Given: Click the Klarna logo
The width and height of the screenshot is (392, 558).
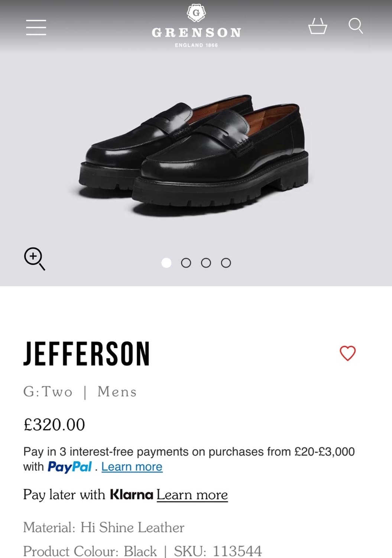Looking at the screenshot, I should pos(132,495).
